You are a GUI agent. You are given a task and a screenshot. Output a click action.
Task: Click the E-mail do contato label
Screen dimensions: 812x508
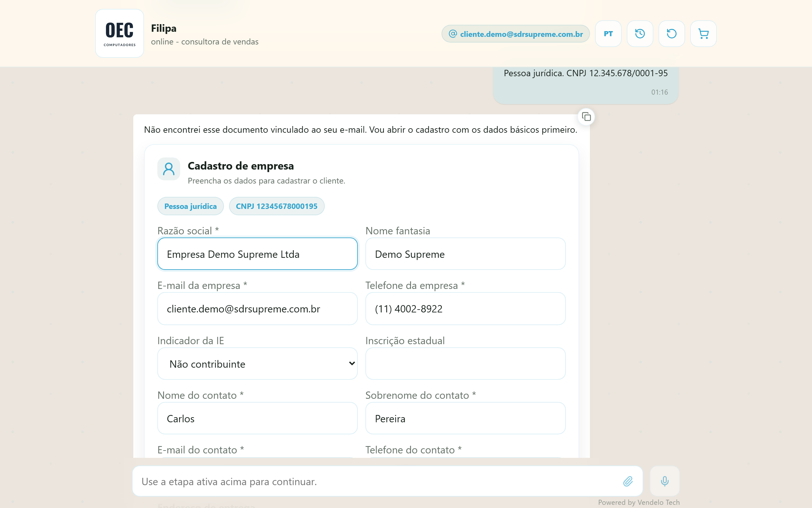(201, 450)
